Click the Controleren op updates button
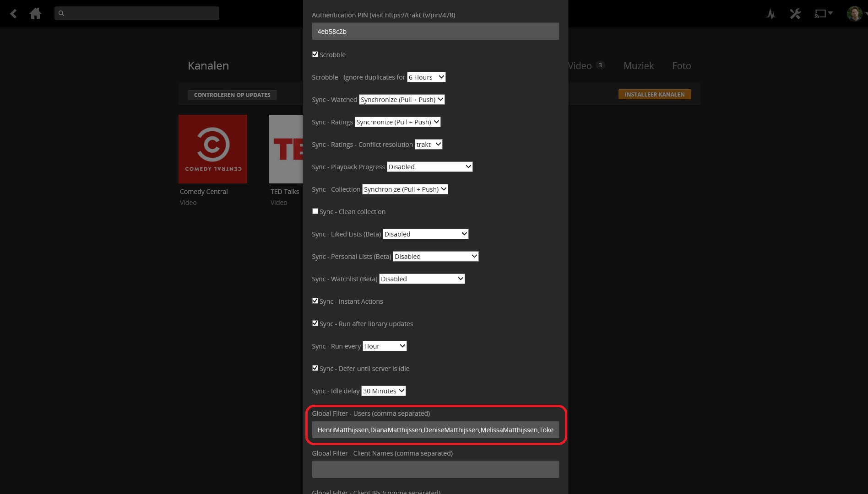Image resolution: width=868 pixels, height=494 pixels. point(232,95)
